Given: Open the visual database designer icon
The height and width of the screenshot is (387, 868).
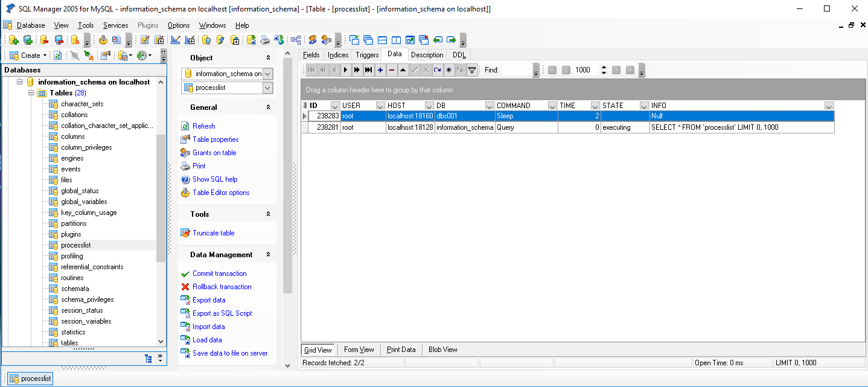Looking at the screenshot, I should click(296, 40).
